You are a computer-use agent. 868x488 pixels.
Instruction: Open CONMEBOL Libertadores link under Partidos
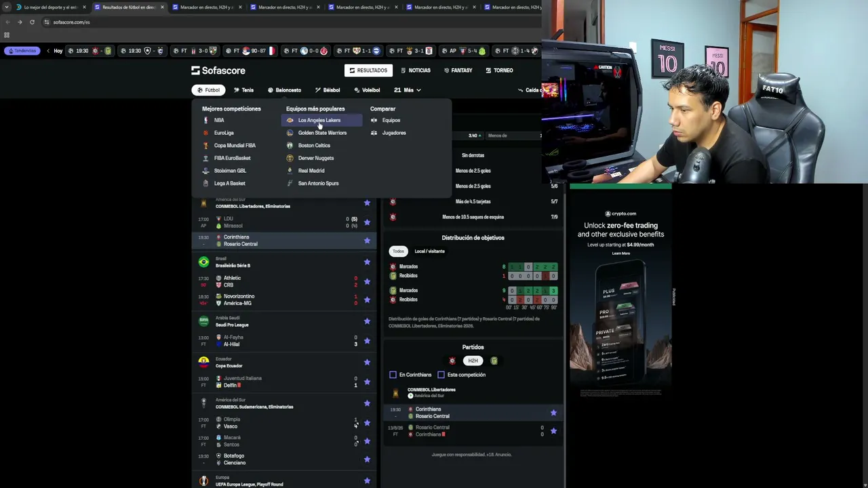(x=431, y=390)
